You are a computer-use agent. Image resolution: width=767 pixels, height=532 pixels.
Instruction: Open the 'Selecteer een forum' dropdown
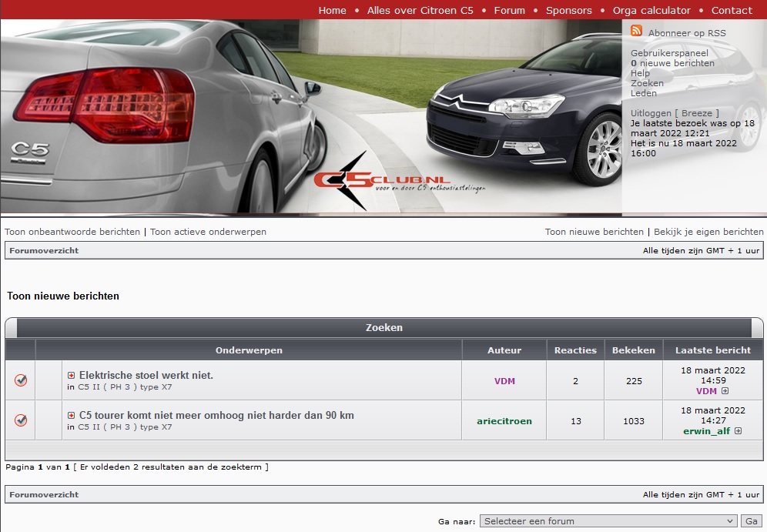click(x=608, y=521)
